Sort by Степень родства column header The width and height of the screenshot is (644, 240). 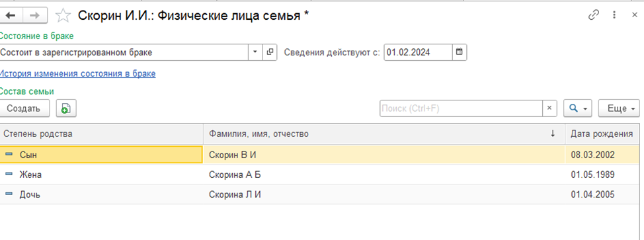[x=101, y=134]
